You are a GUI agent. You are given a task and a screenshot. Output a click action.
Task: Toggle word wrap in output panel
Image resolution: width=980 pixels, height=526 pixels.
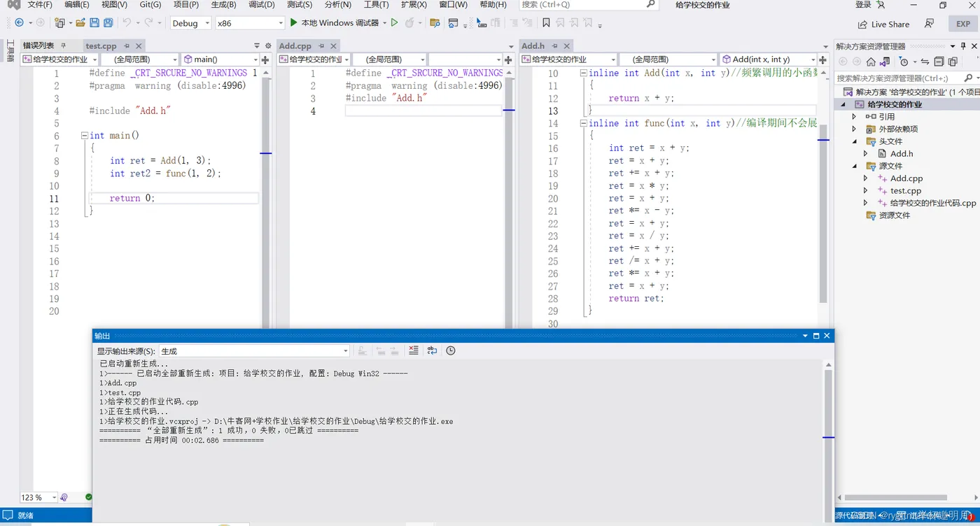(x=432, y=350)
